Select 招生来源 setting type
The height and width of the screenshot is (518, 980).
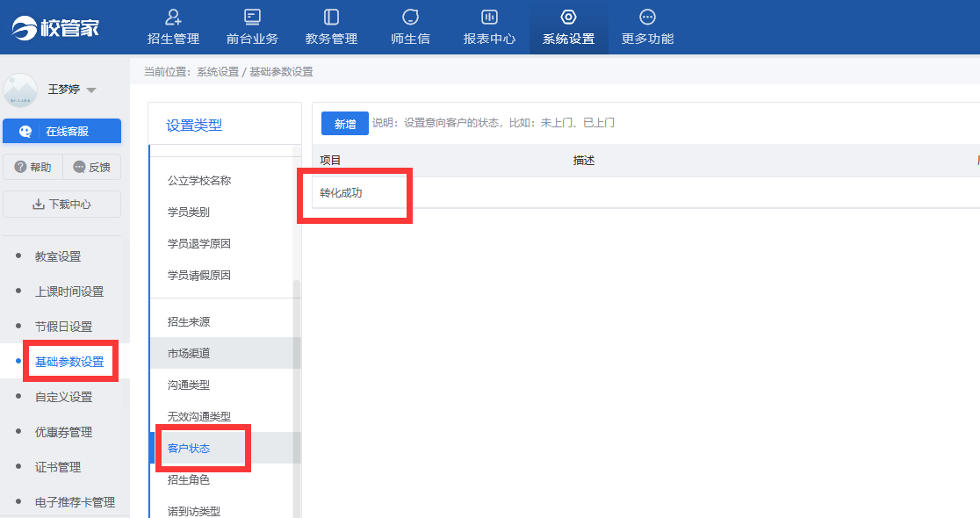[188, 322]
